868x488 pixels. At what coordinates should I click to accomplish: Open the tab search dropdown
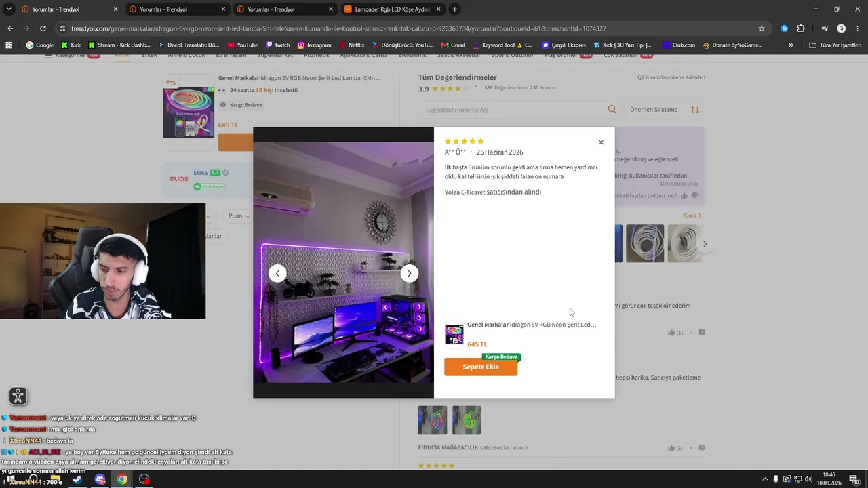coord(9,9)
